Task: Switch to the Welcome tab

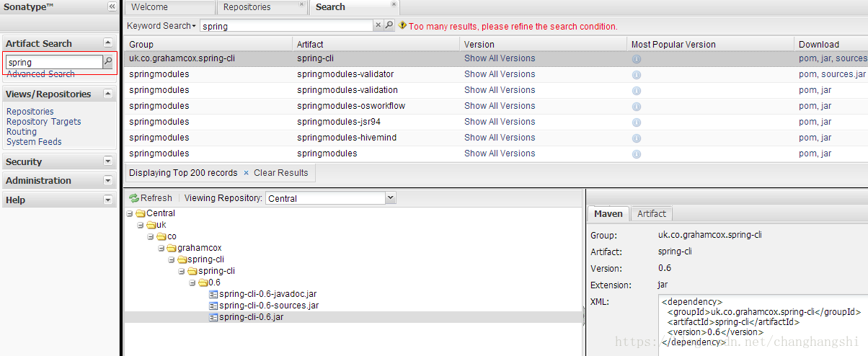Action: (x=169, y=7)
